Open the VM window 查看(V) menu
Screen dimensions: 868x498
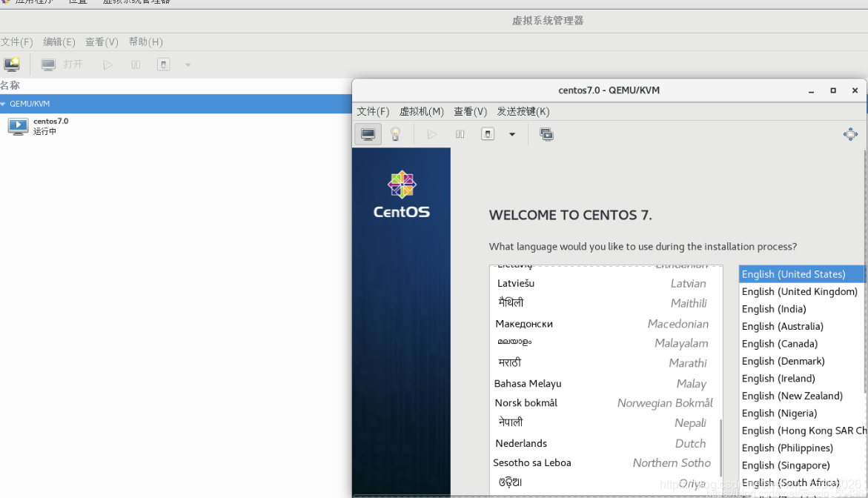471,112
